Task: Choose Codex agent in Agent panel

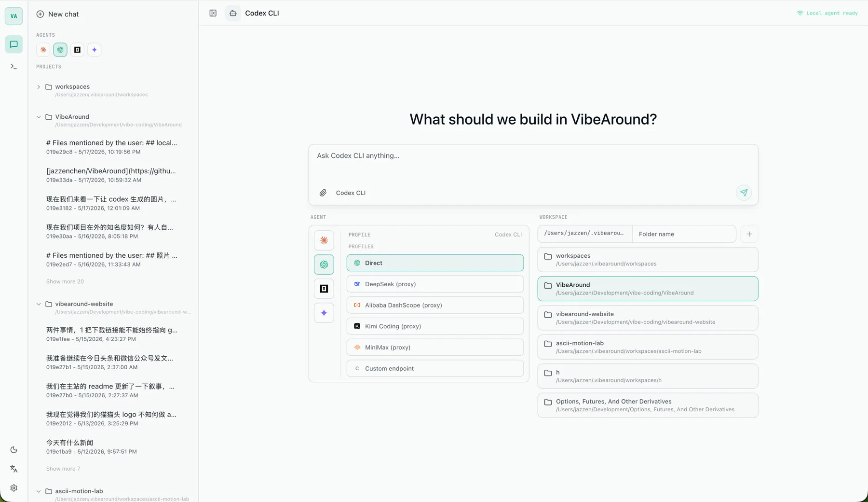Action: click(324, 265)
